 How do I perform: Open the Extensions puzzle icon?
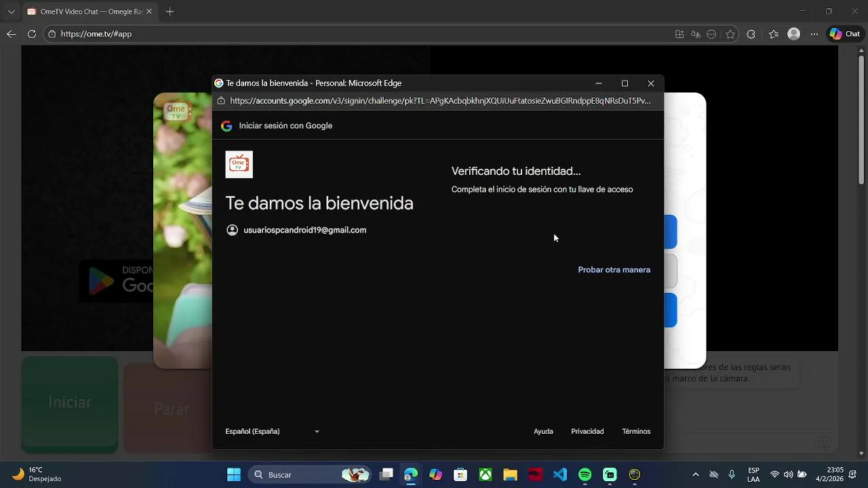(x=751, y=34)
